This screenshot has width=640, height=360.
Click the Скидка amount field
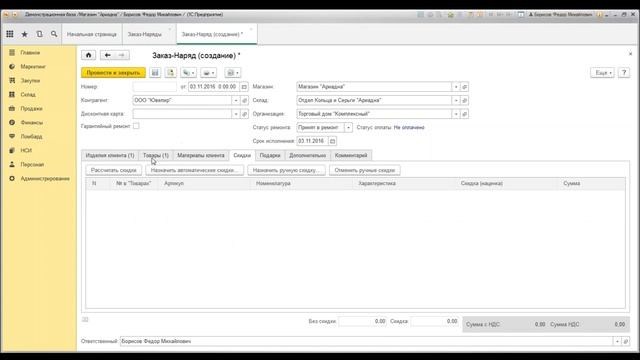(434, 322)
